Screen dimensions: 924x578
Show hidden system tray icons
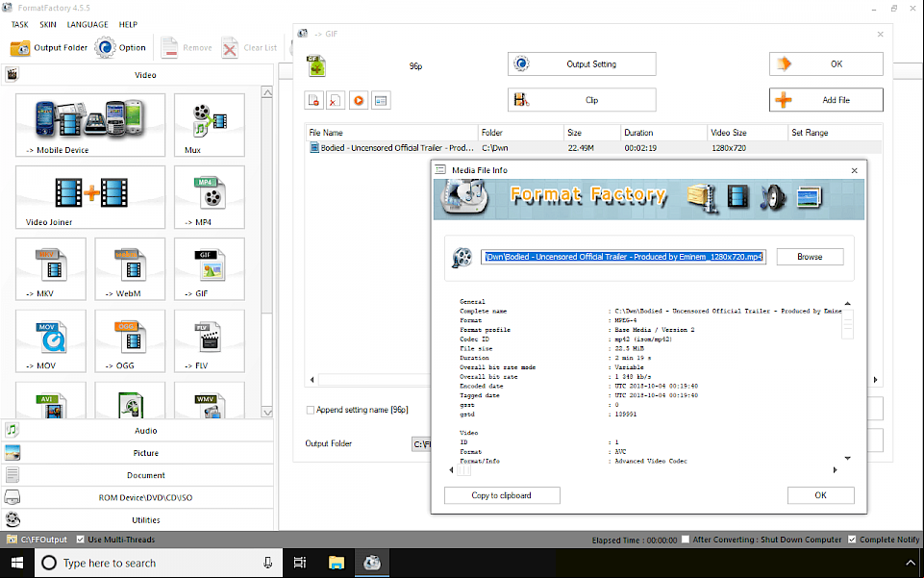click(x=910, y=564)
